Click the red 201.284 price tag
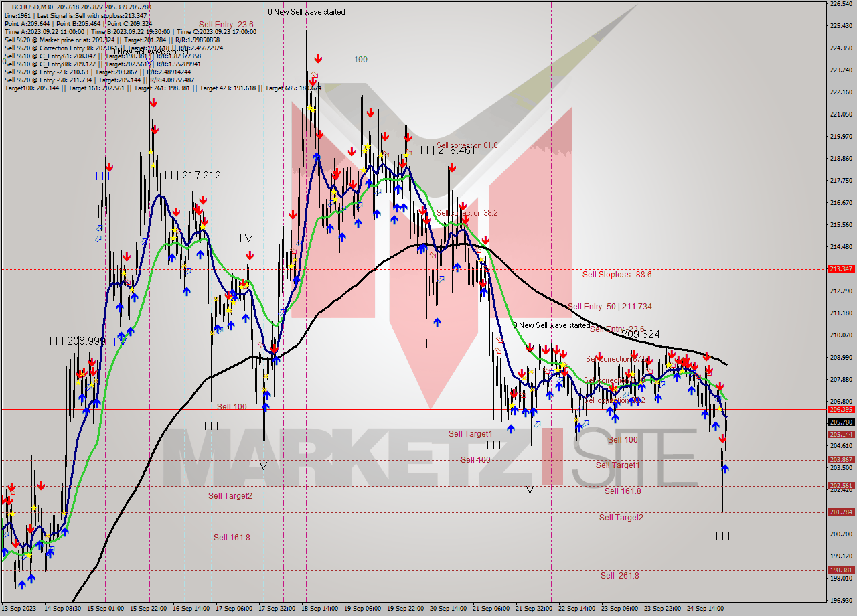Image resolution: width=857 pixels, height=616 pixels. 841,512
